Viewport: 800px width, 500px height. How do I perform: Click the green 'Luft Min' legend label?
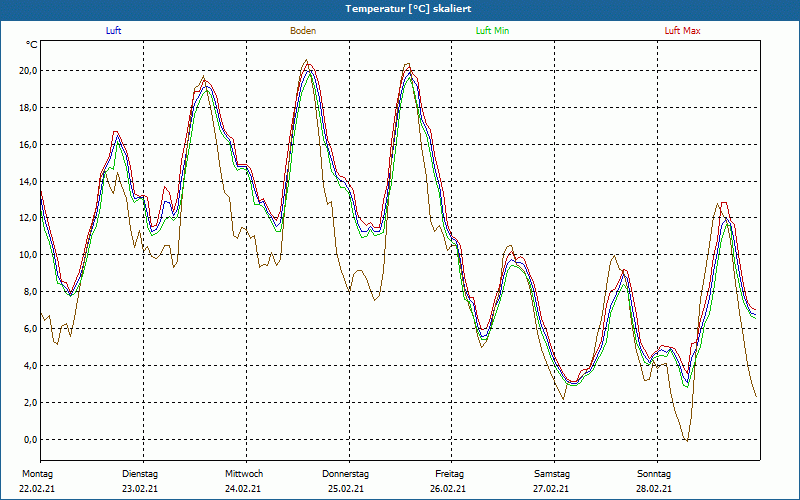(492, 31)
